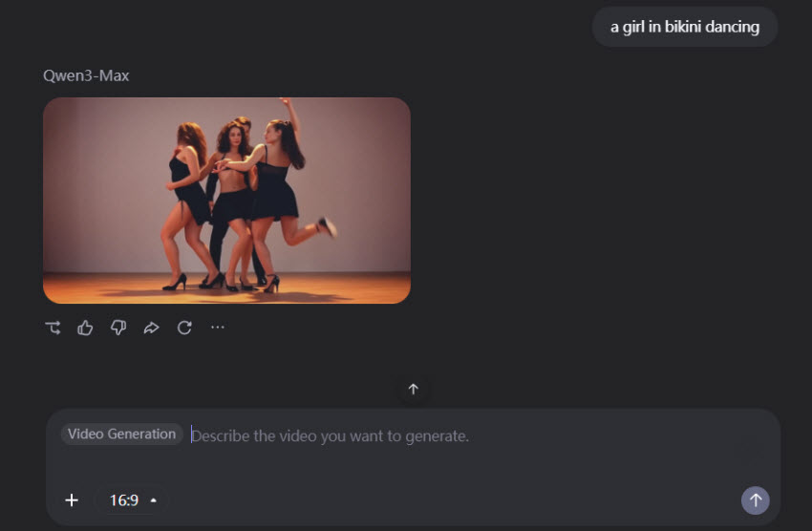Focus the 'Describe the video' input field
The image size is (812, 531).
459,436
